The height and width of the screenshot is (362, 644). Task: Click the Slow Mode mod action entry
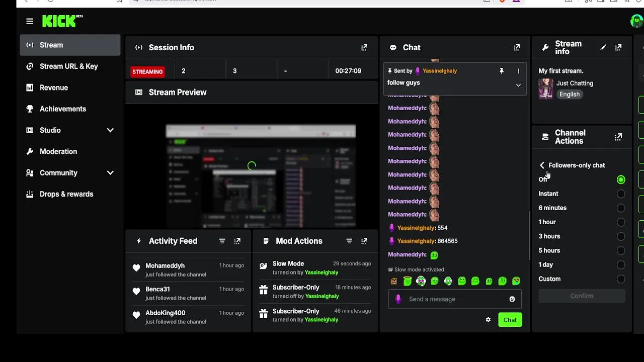(x=315, y=268)
